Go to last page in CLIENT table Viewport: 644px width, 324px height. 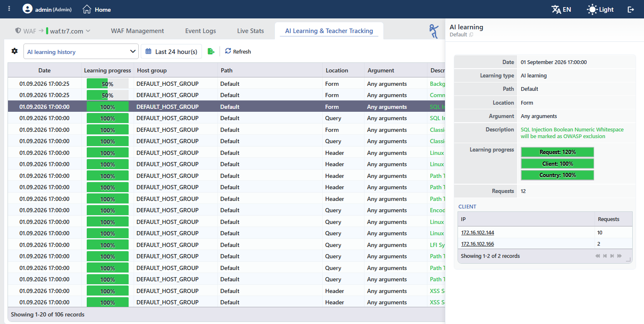pos(619,256)
